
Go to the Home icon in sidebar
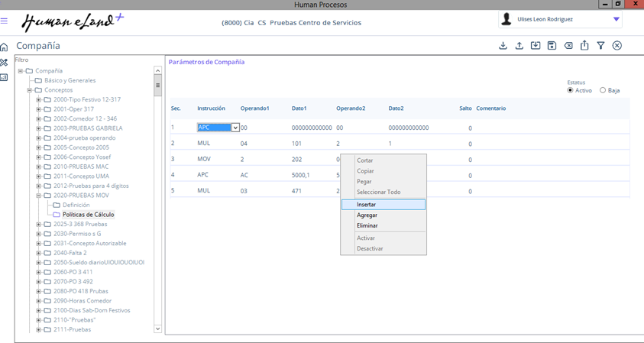click(5, 47)
